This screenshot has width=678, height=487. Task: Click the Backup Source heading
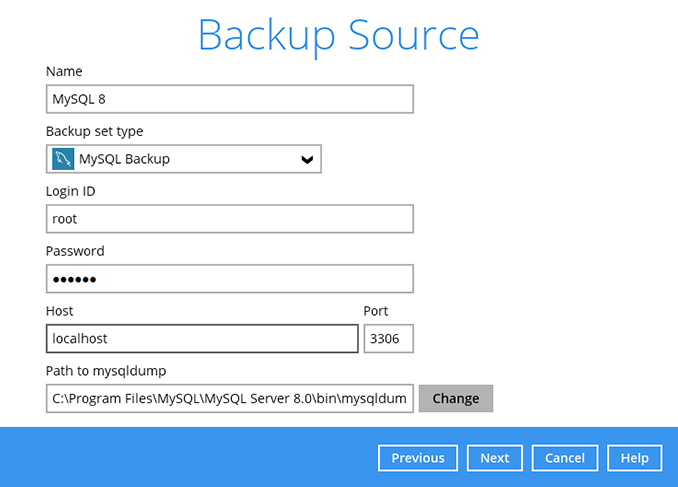[x=339, y=36]
